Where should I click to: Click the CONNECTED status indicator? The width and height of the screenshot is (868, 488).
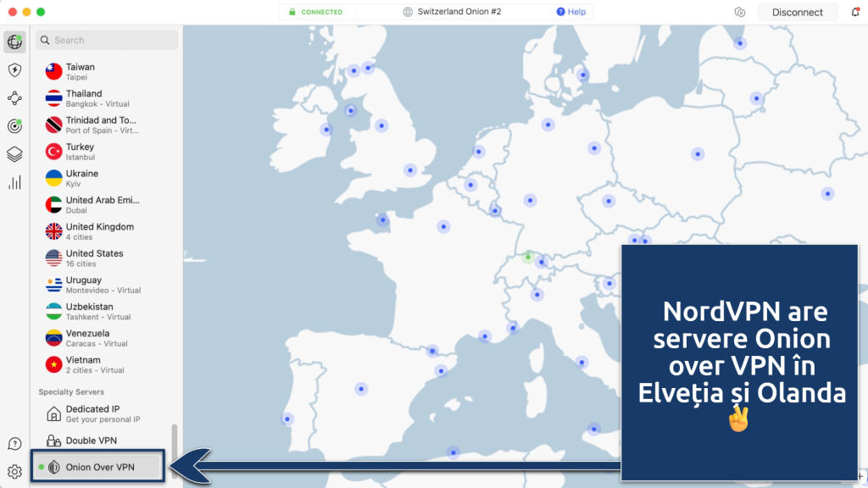(316, 12)
